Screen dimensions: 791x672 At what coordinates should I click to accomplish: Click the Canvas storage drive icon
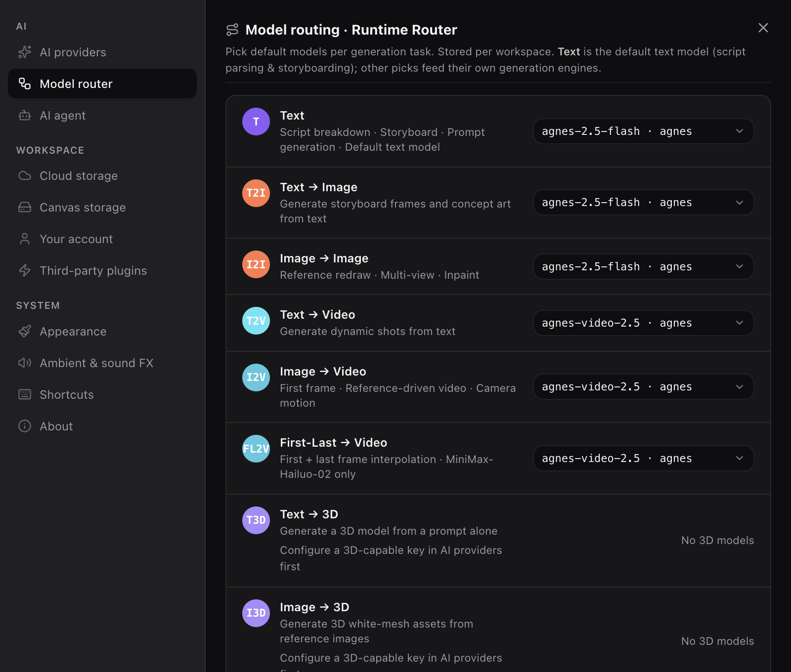25,207
